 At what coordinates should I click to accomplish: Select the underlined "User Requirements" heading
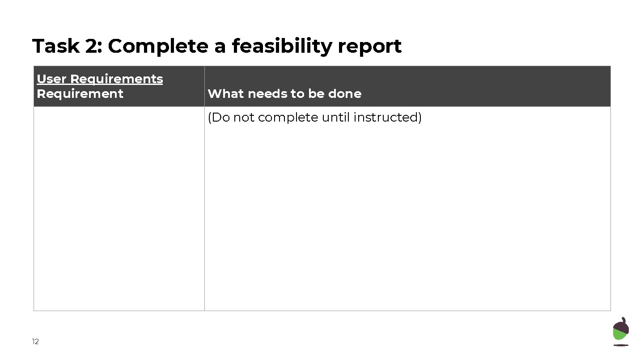pyautogui.click(x=100, y=79)
